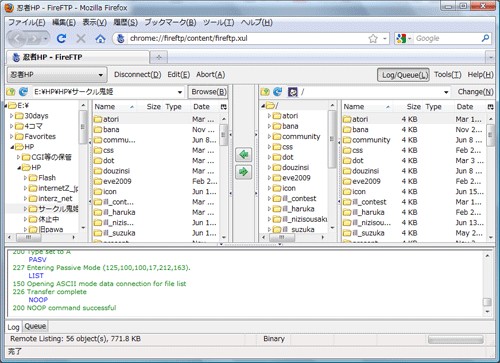
Task: Click the bookmark star in address bar
Action: tap(373, 39)
